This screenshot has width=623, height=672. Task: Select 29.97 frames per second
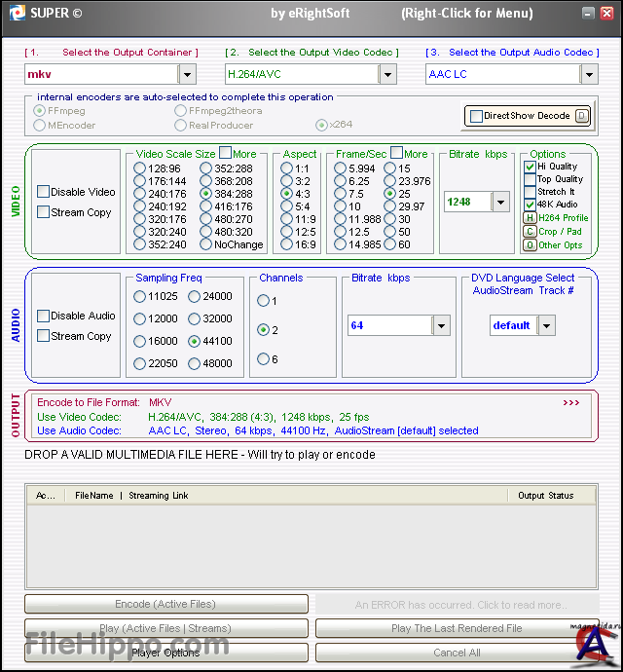(390, 206)
